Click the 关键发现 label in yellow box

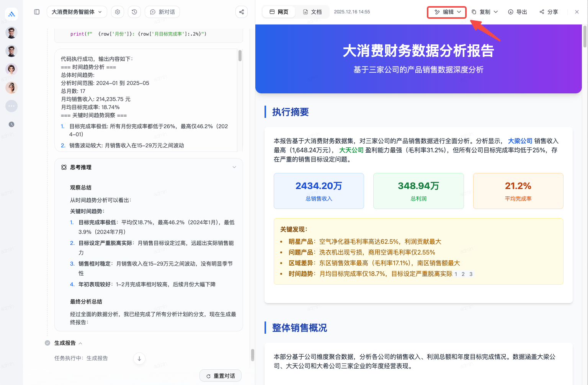click(294, 229)
